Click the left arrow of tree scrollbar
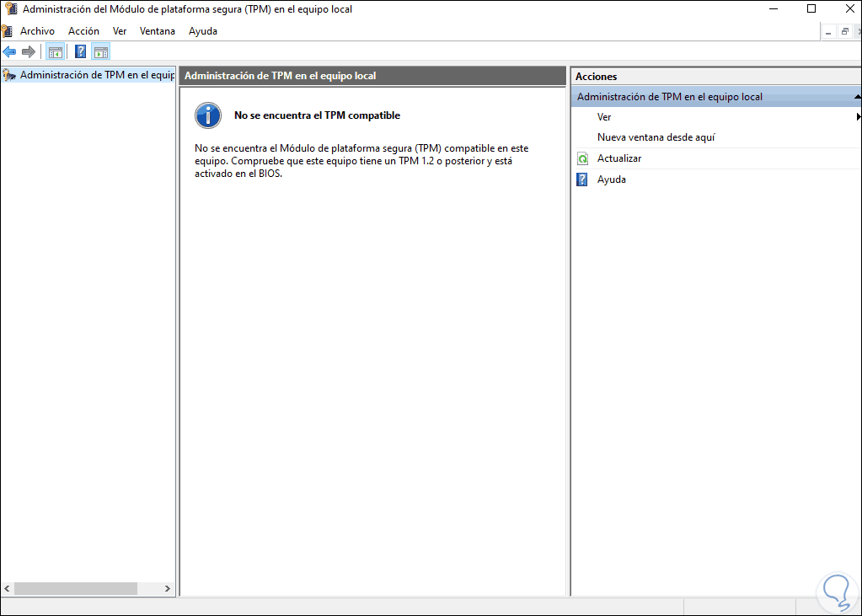862x616 pixels. click(x=7, y=588)
